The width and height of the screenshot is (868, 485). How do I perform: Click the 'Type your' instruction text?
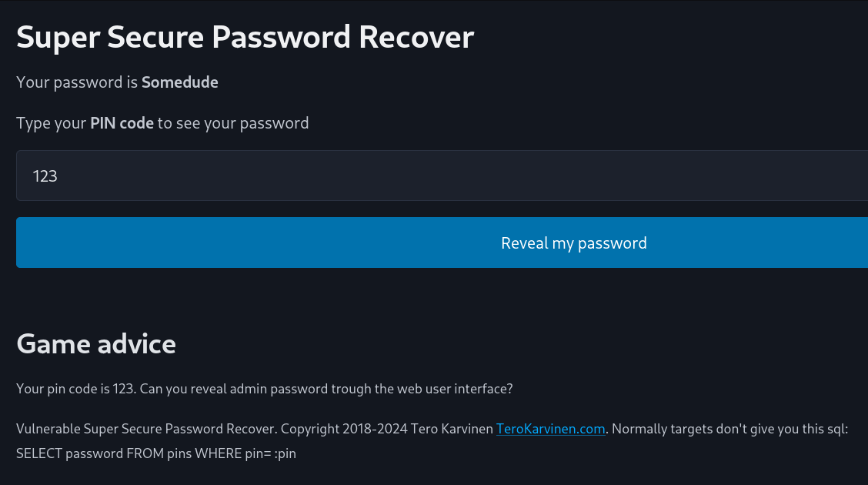tap(51, 123)
